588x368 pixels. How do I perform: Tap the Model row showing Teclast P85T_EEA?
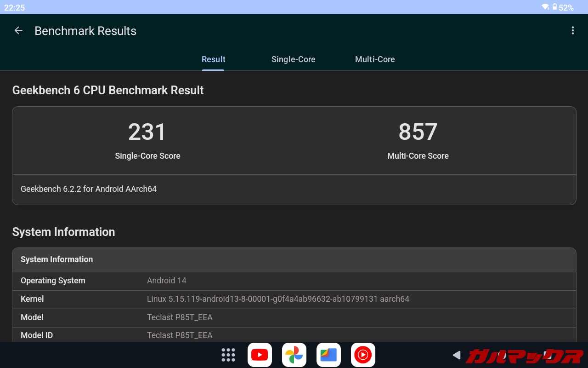point(294,317)
